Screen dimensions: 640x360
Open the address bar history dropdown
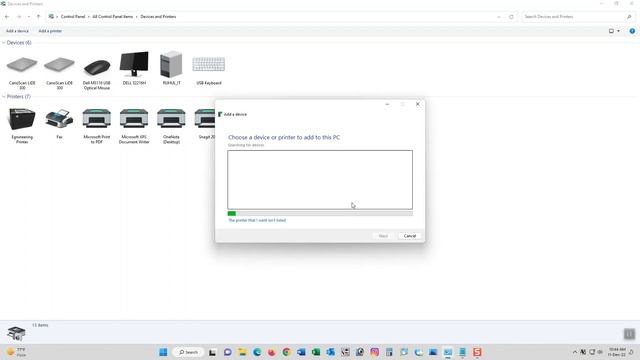[x=499, y=17]
